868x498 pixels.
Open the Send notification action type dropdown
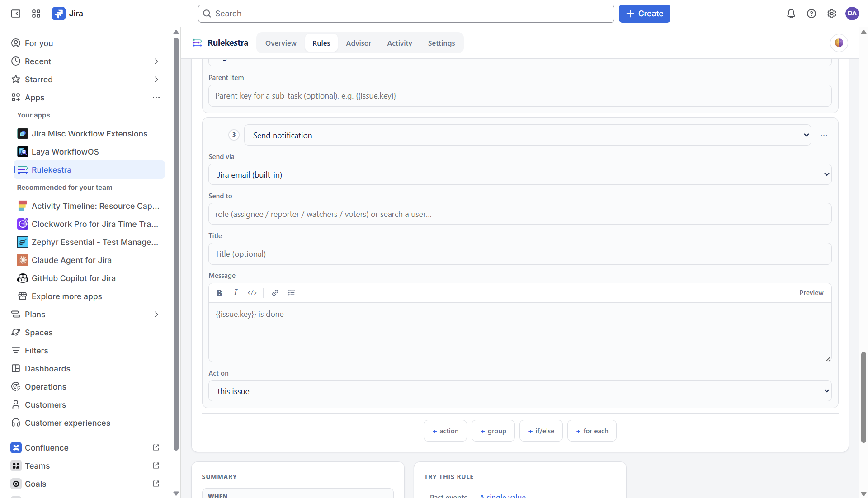click(528, 135)
